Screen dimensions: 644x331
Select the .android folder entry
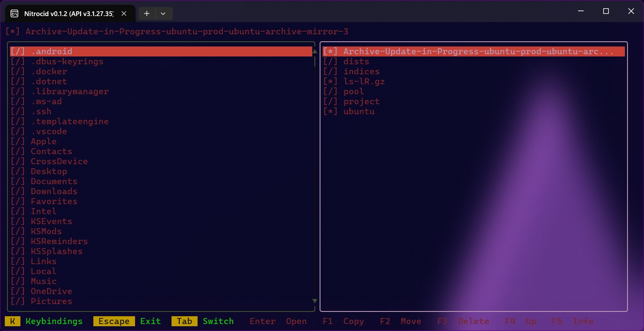pyautogui.click(x=51, y=51)
